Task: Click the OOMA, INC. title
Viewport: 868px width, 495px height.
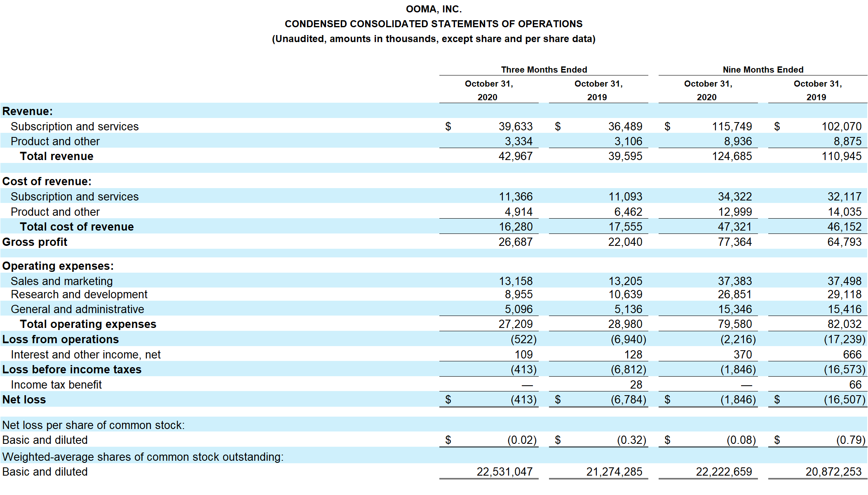Action: coord(434,9)
